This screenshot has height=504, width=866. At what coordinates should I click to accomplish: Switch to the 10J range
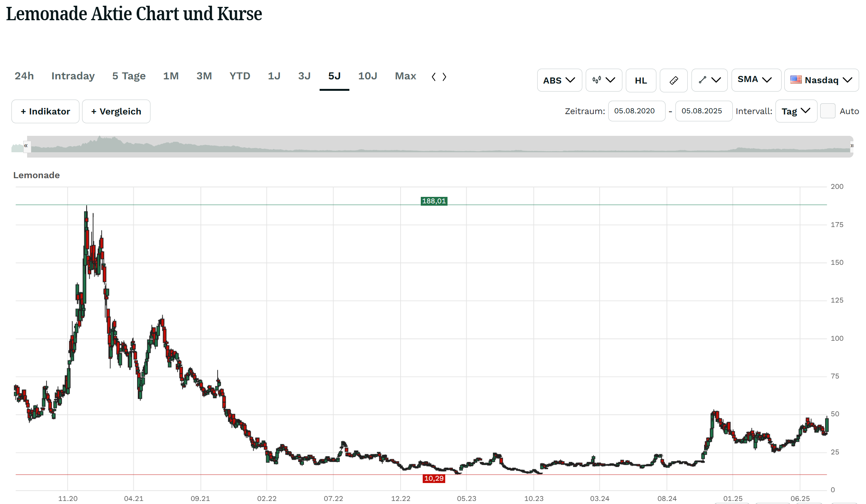point(368,76)
